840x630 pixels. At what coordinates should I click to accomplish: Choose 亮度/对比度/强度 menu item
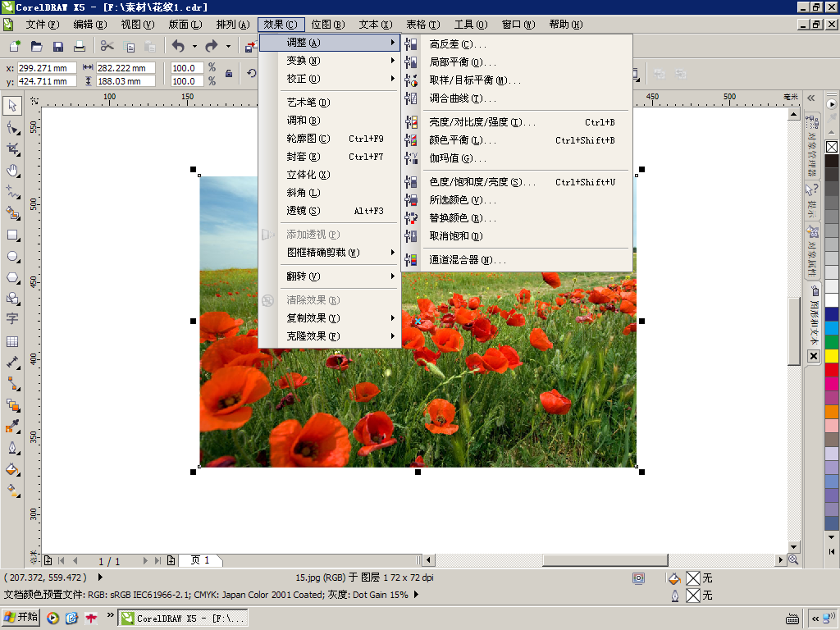click(x=518, y=122)
